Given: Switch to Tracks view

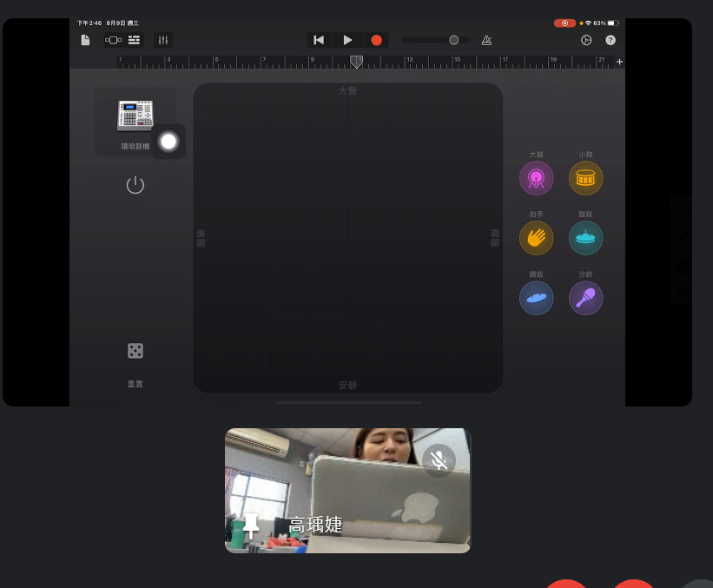Looking at the screenshot, I should pyautogui.click(x=134, y=40).
